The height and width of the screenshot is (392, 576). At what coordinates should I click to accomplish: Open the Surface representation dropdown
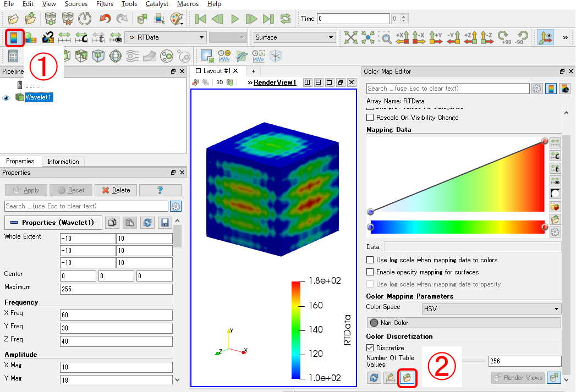[x=294, y=37]
